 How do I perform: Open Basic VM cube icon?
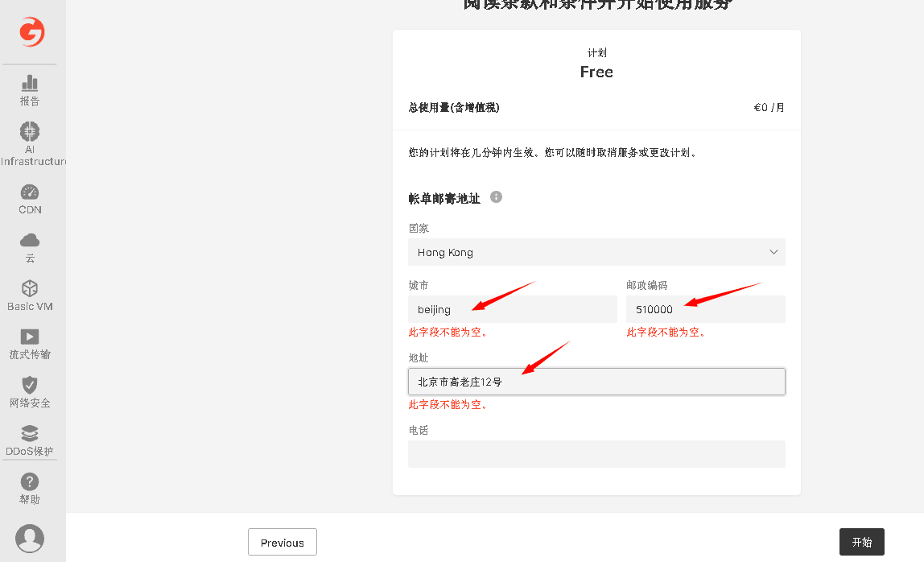(30, 288)
